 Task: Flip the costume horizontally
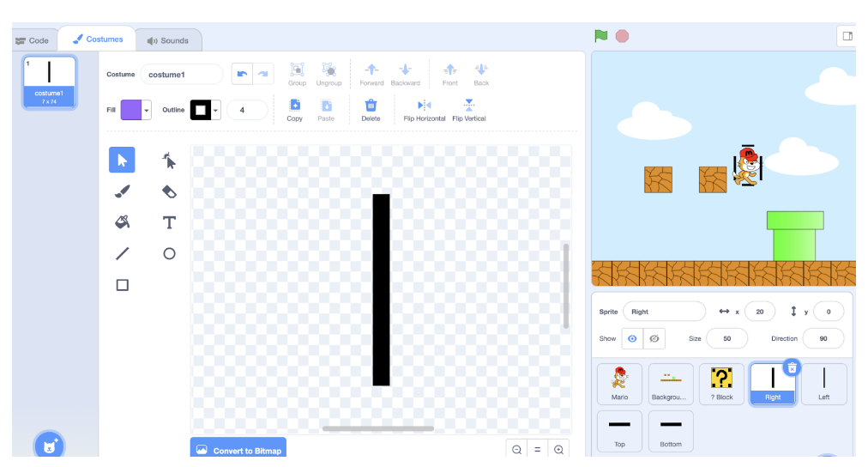pyautogui.click(x=424, y=110)
